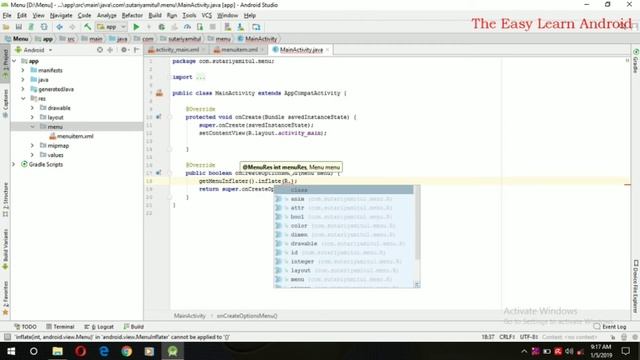Screen dimensions: 640x360
Task: Debug app with the bug icon
Action: 162,27
